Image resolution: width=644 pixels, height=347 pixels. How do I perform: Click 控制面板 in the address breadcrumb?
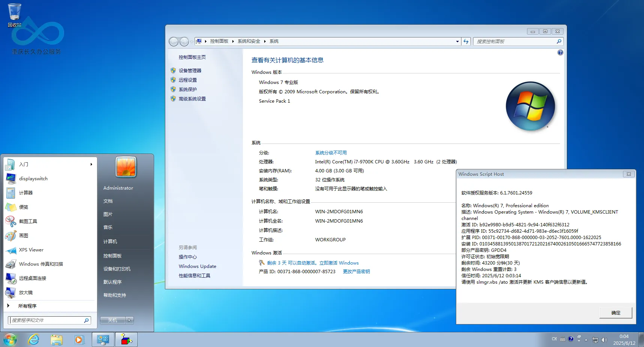pyautogui.click(x=219, y=41)
